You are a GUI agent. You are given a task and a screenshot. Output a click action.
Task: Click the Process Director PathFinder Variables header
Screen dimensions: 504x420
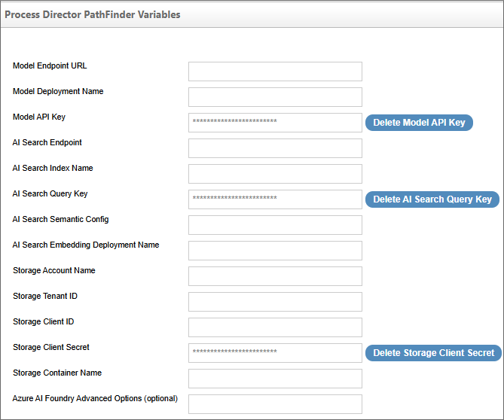[x=93, y=14]
